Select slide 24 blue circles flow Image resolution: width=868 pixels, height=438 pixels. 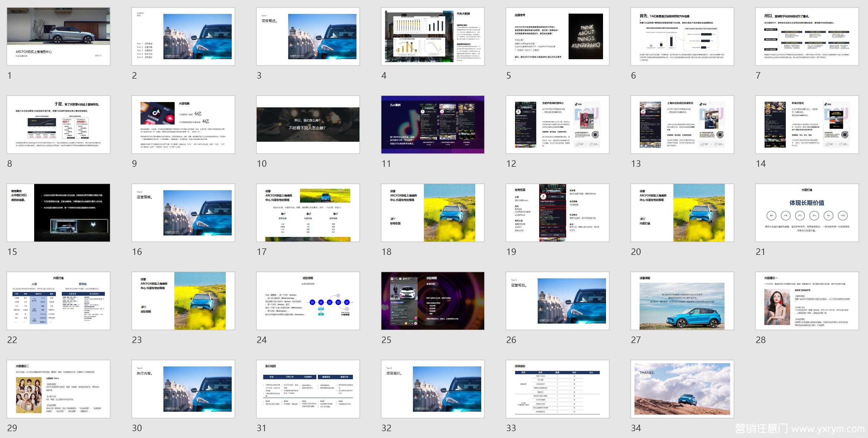308,301
